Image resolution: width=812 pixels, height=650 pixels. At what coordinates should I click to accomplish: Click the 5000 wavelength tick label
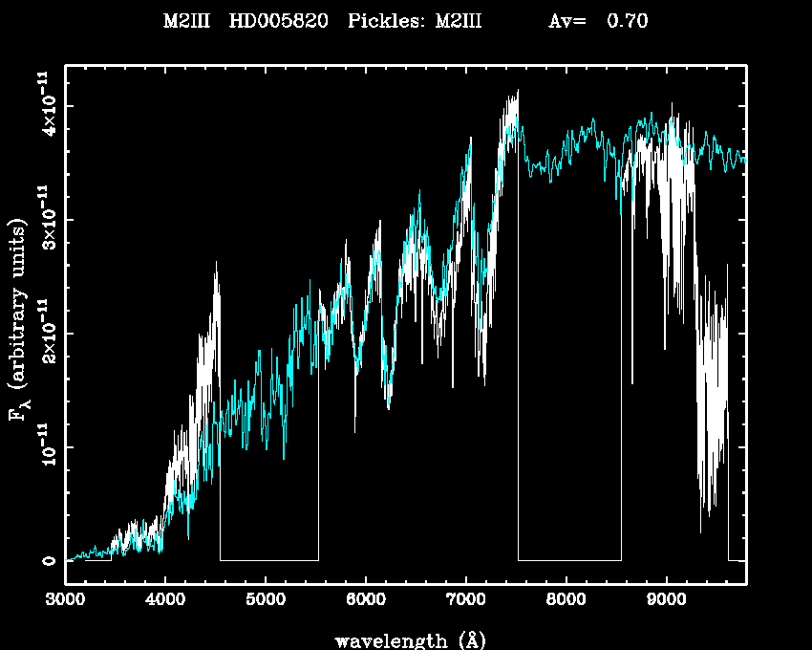(x=265, y=601)
